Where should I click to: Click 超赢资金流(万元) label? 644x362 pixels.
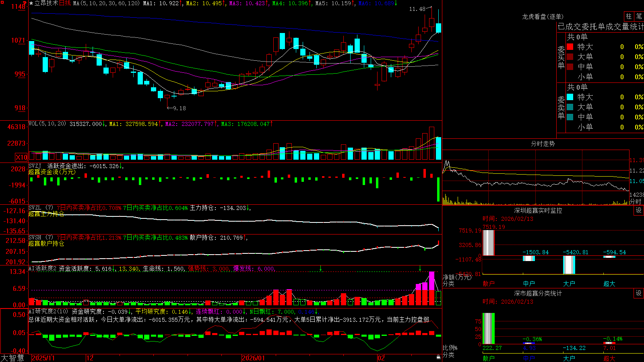[x=52, y=172]
